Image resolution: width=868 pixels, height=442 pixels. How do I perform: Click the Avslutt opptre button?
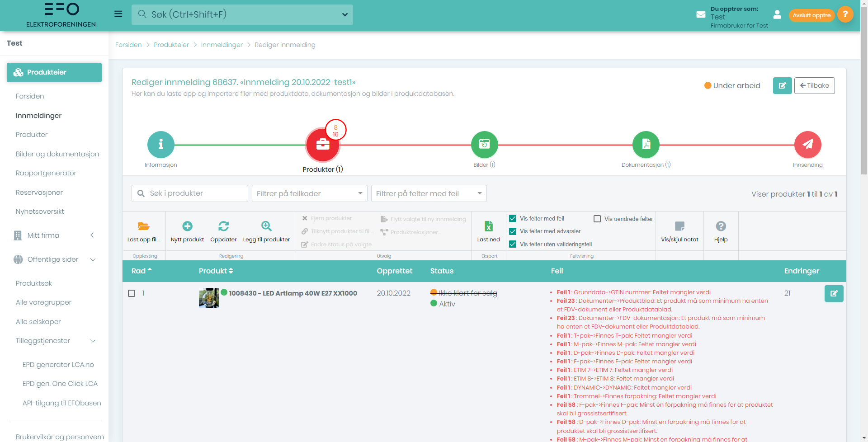tap(811, 15)
